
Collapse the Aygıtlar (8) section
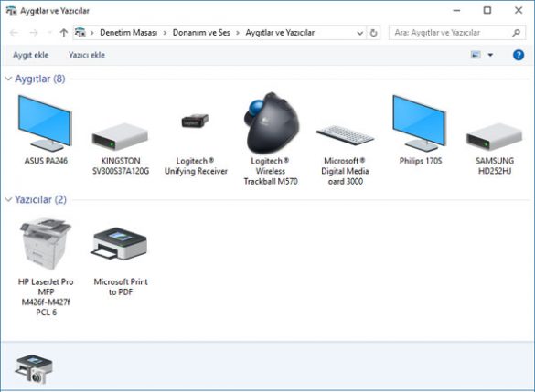8,79
